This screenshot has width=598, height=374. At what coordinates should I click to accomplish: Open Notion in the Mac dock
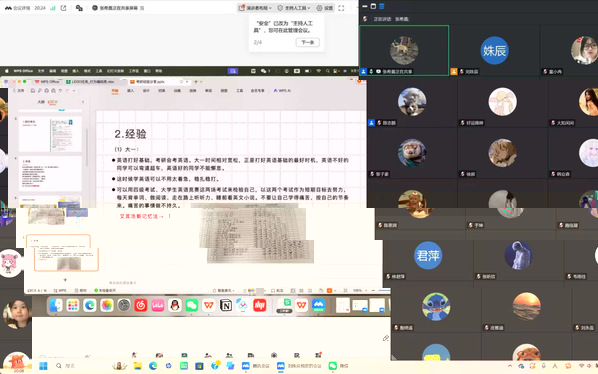[226, 305]
